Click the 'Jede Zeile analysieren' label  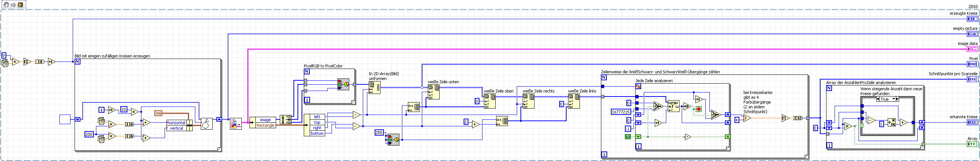click(x=654, y=81)
